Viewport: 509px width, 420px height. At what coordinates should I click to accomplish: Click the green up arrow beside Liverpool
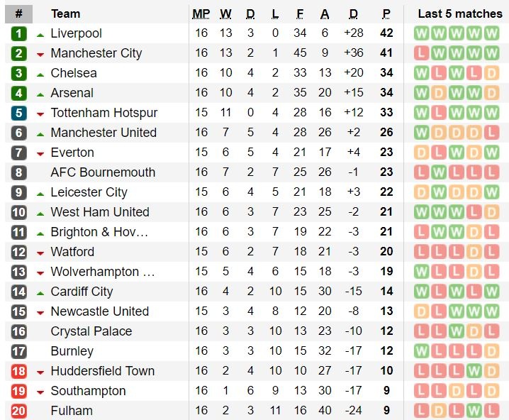coord(40,34)
